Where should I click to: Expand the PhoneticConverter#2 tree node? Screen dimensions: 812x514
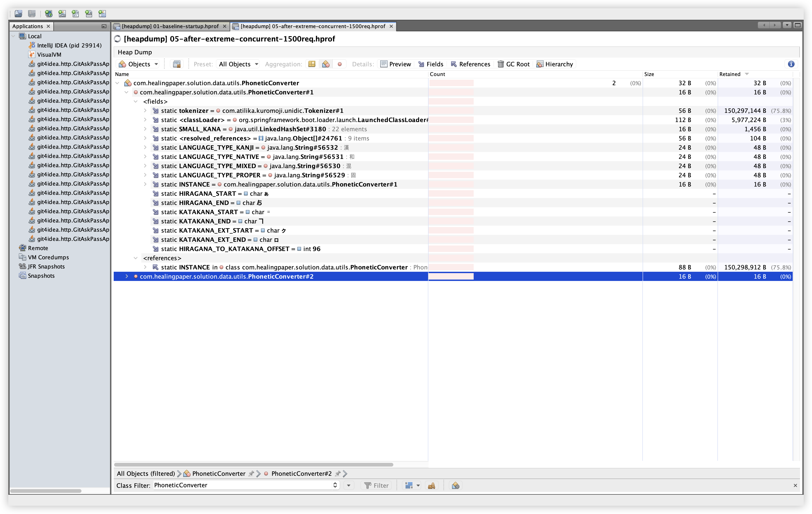coord(127,276)
